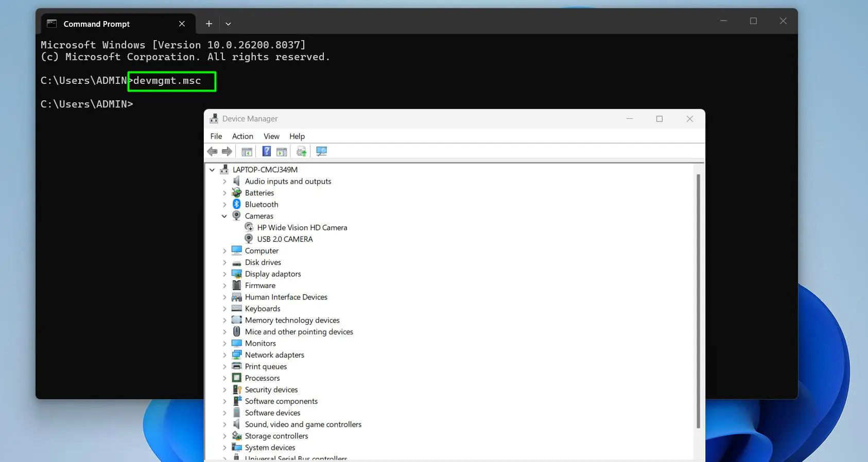Click the Mice and other pointing devices icon
The image size is (868, 462).
coord(236,331)
